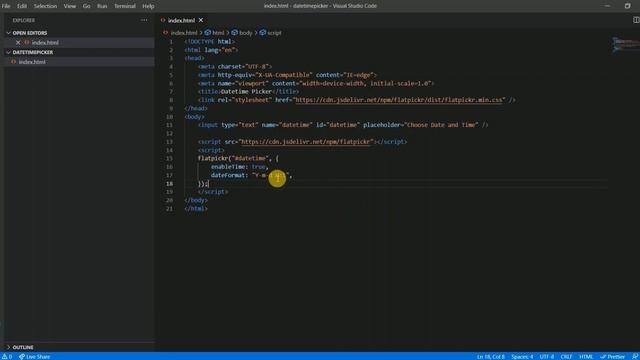Click Ln 18, Col 8 cursor position
640x360 pixels.
coord(491,356)
